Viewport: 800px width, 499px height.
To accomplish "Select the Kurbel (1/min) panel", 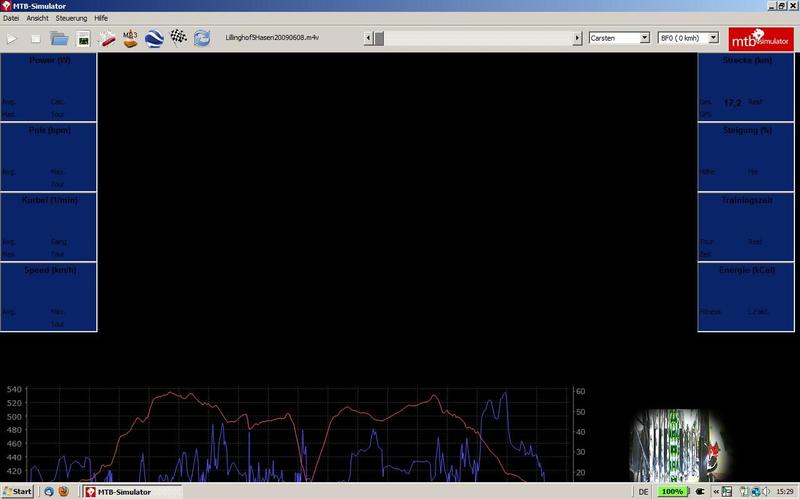I will [x=48, y=227].
